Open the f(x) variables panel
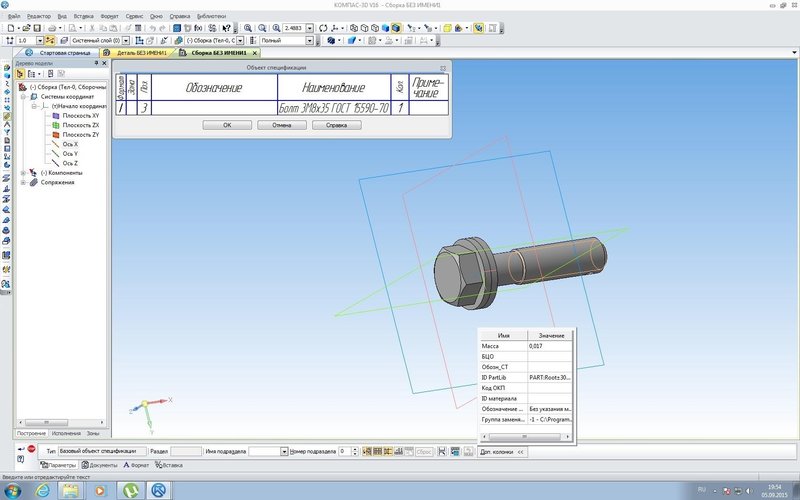The image size is (800, 500). (197, 28)
